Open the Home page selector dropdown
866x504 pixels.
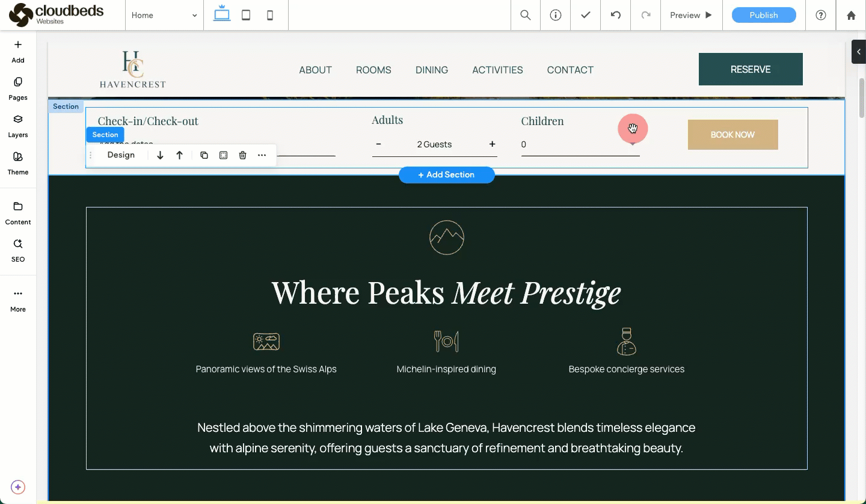pyautogui.click(x=164, y=15)
